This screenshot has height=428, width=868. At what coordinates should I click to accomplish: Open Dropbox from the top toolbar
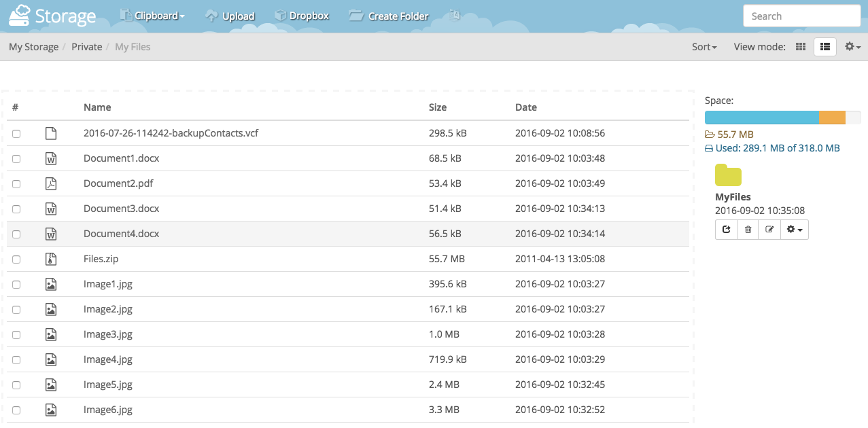coord(302,16)
